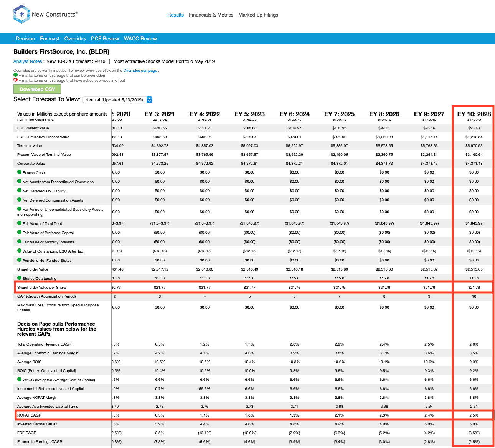The height and width of the screenshot is (448, 495).
Task: Click green dot beside Net Deferred Compensation Assets
Action: [x=19, y=200]
